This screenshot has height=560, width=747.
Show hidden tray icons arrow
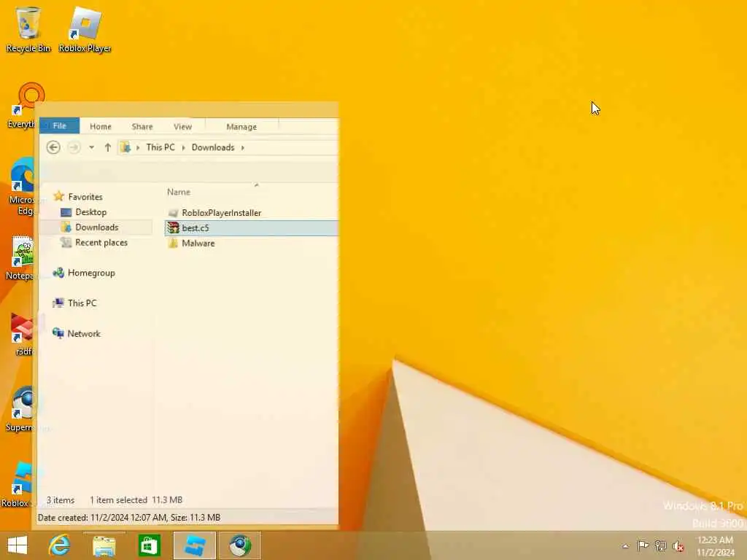click(x=625, y=546)
